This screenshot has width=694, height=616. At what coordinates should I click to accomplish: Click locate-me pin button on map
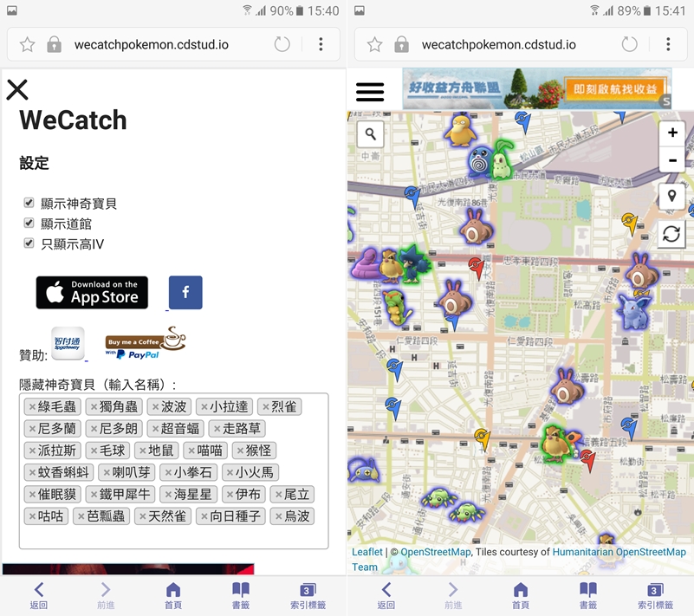coord(671,196)
